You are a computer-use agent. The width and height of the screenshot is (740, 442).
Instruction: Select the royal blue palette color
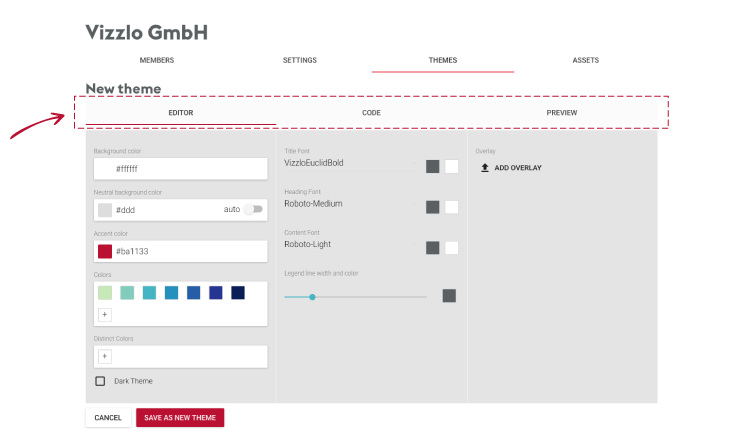pos(193,292)
